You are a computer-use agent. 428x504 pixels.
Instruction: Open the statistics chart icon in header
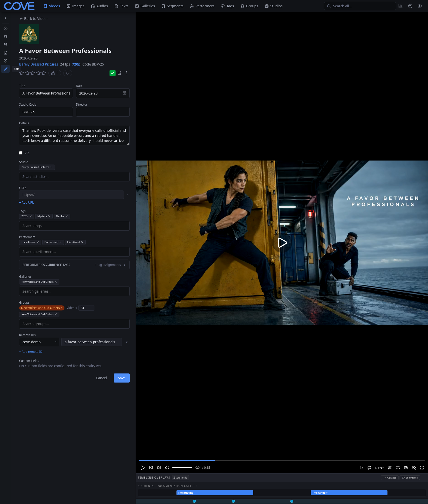pyautogui.click(x=401, y=6)
